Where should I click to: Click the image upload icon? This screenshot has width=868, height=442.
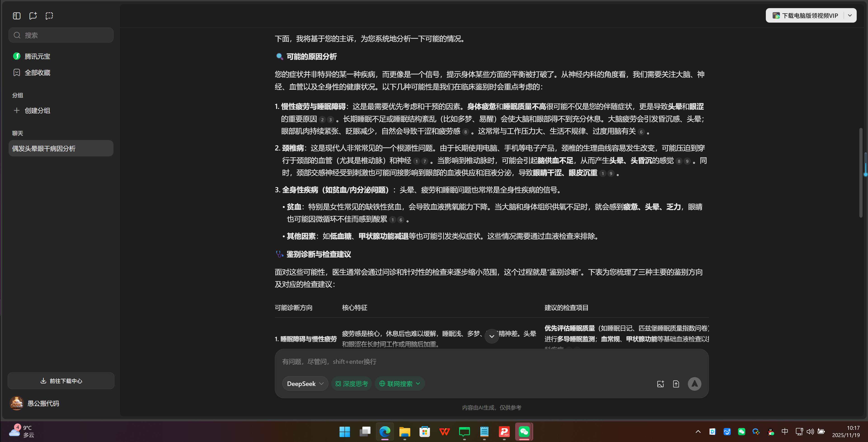point(660,384)
